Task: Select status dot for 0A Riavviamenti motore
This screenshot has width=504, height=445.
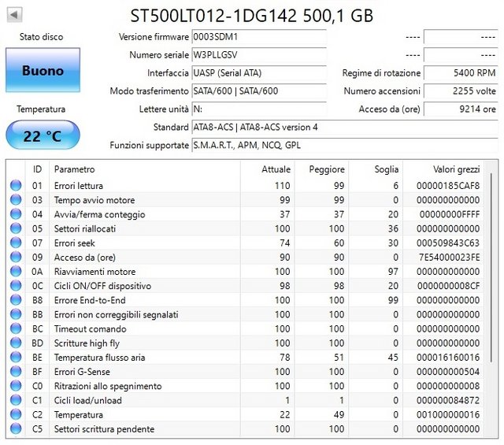Action: pyautogui.click(x=16, y=271)
